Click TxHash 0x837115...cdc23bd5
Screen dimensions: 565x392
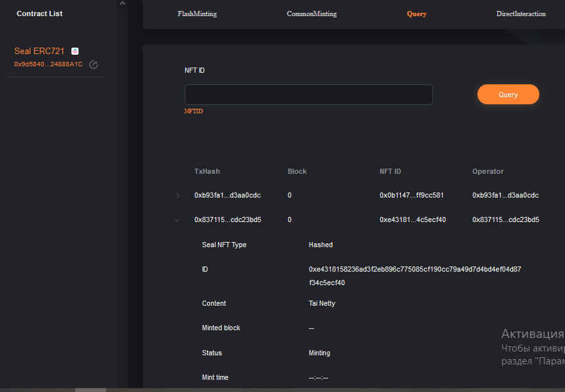click(228, 219)
